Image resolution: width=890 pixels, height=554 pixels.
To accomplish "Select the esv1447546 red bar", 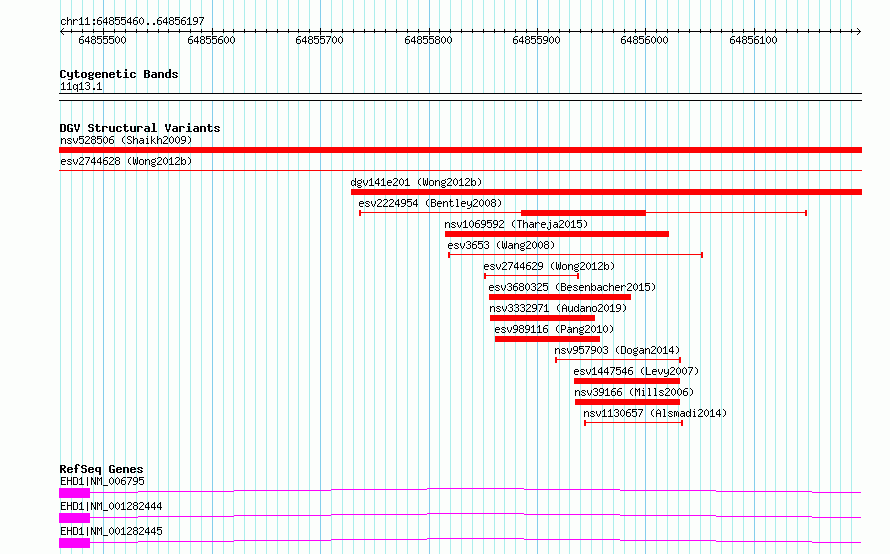I will (627, 381).
